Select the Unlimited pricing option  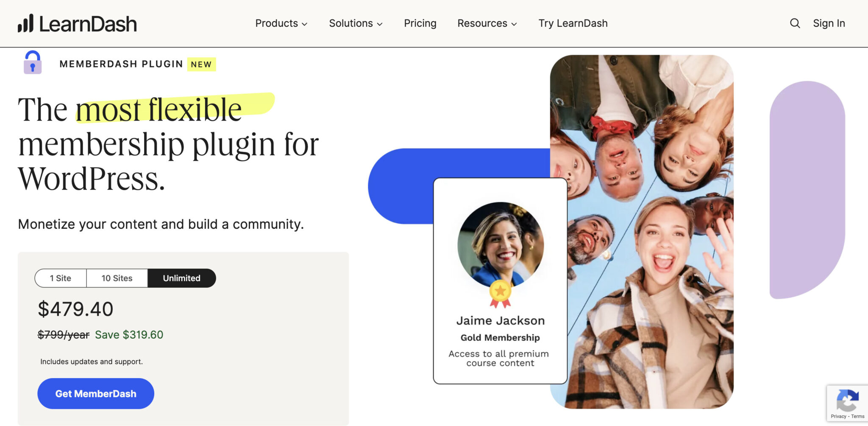pyautogui.click(x=181, y=278)
